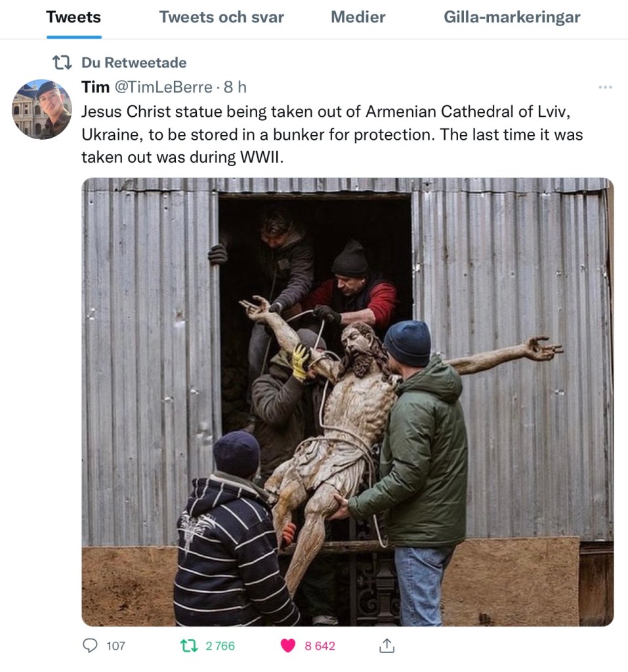
Task: Click the like count 8 642
Action: click(320, 646)
